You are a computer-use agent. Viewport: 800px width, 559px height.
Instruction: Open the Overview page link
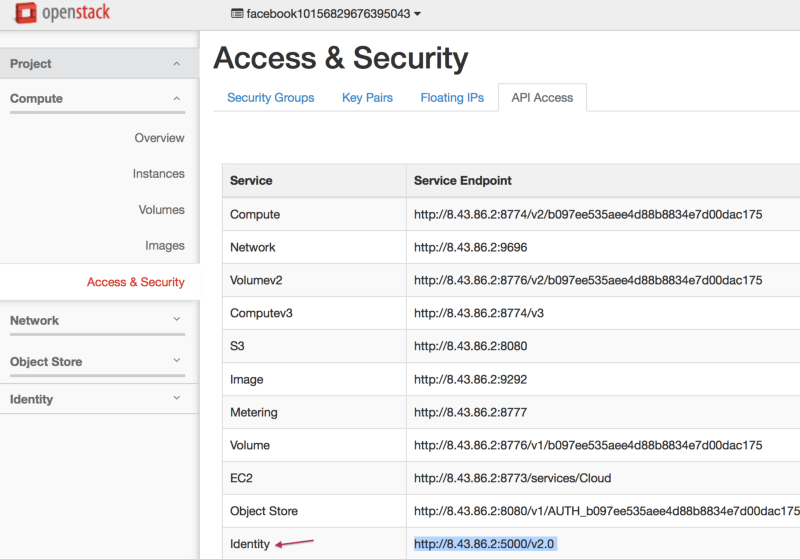pos(159,138)
